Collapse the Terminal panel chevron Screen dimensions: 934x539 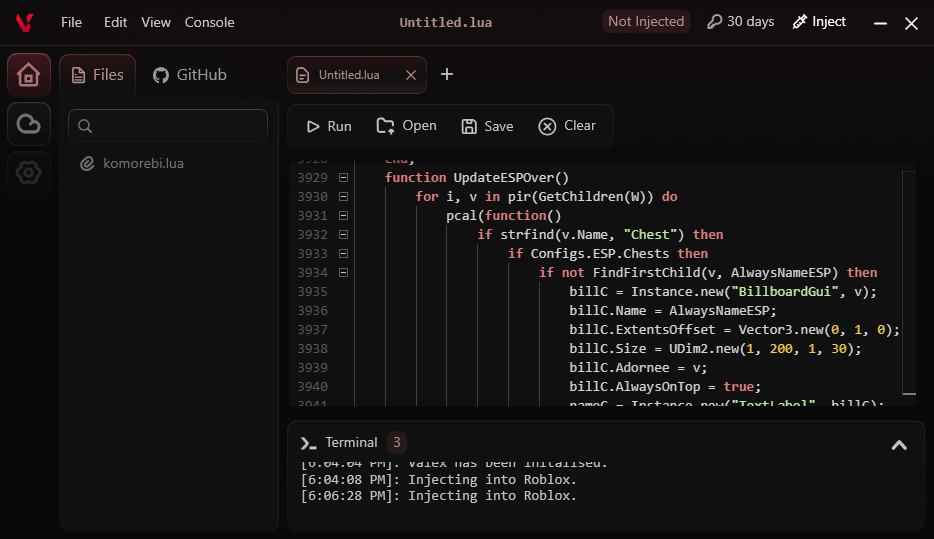(899, 445)
